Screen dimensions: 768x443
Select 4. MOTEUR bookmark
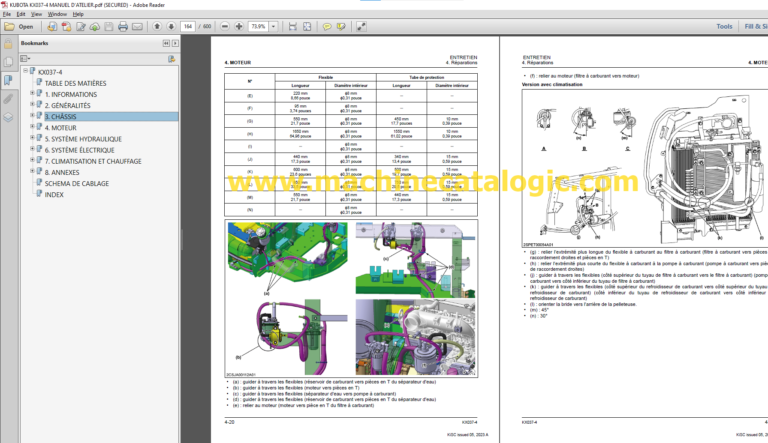[61, 128]
